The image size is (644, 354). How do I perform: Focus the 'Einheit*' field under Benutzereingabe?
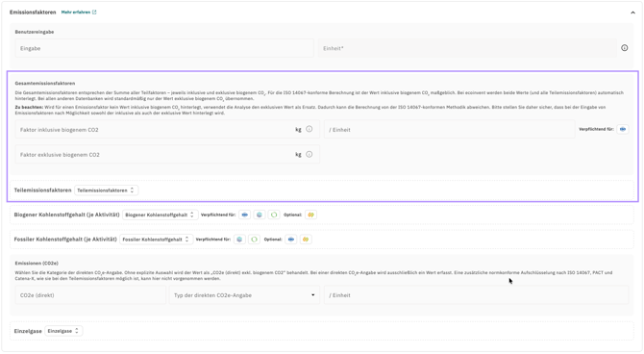pyautogui.click(x=467, y=48)
